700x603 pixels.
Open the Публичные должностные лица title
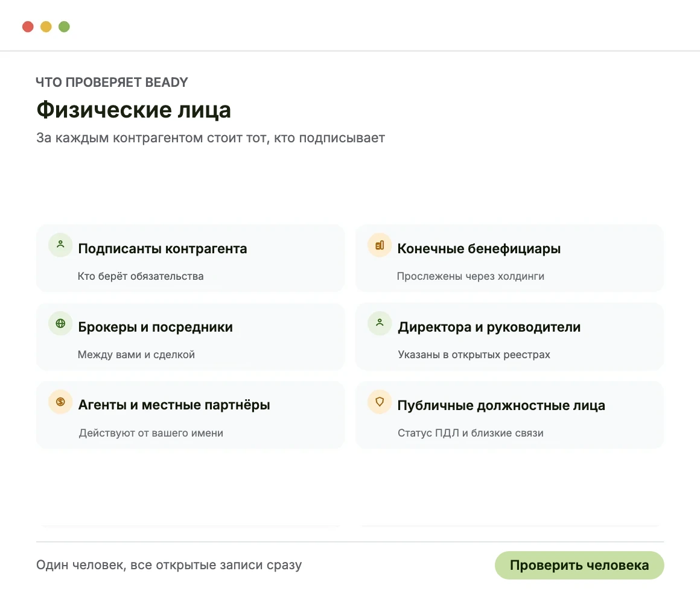coord(501,405)
